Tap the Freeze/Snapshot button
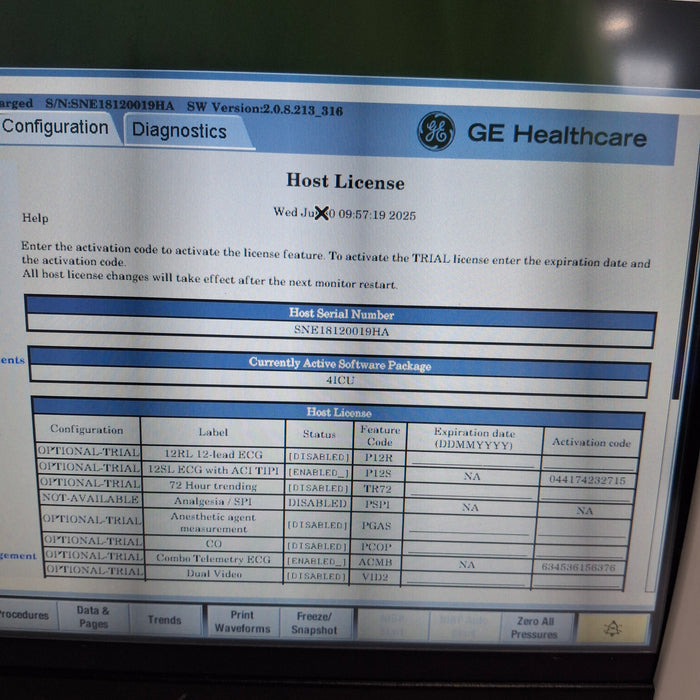This screenshot has width=700, height=700. 314,623
